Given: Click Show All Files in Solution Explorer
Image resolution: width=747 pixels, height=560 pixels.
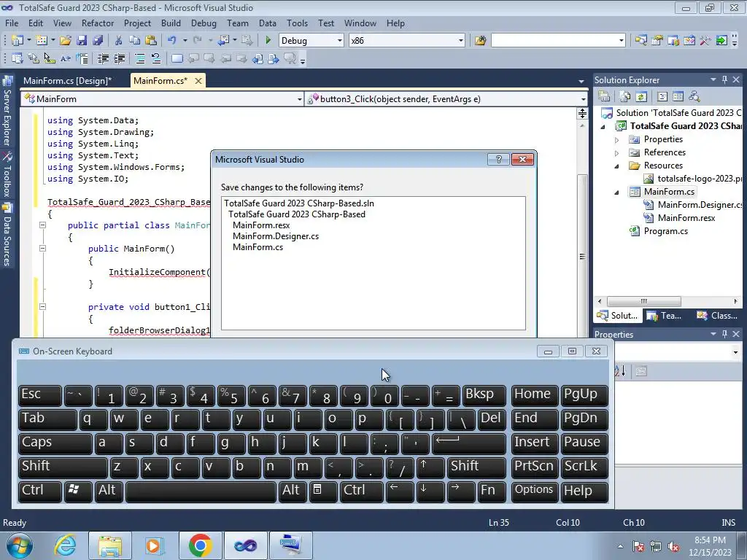Looking at the screenshot, I should click(x=625, y=97).
